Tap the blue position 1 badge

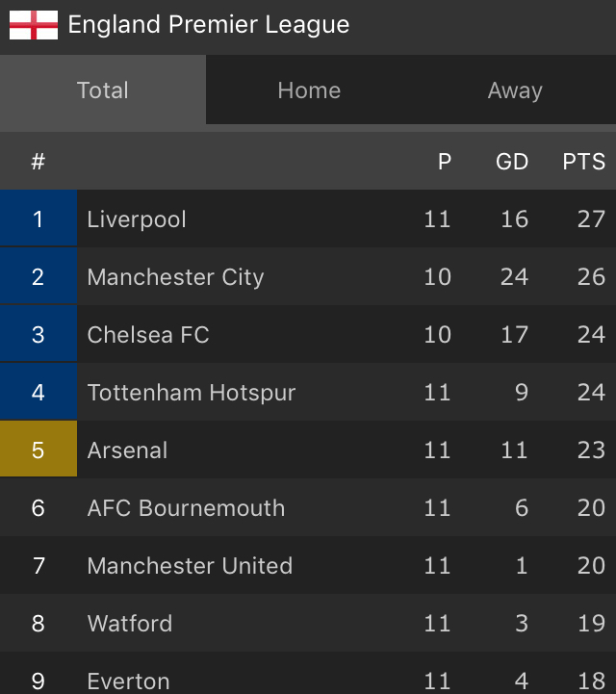click(38, 219)
